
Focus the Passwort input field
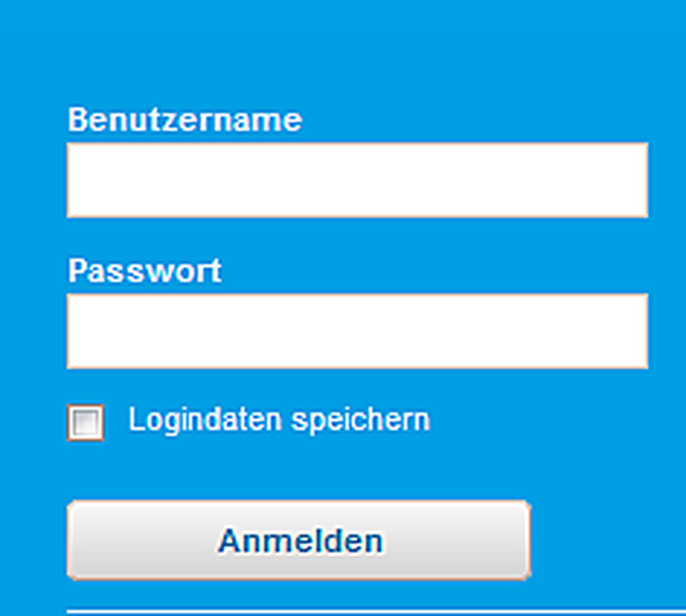[357, 331]
